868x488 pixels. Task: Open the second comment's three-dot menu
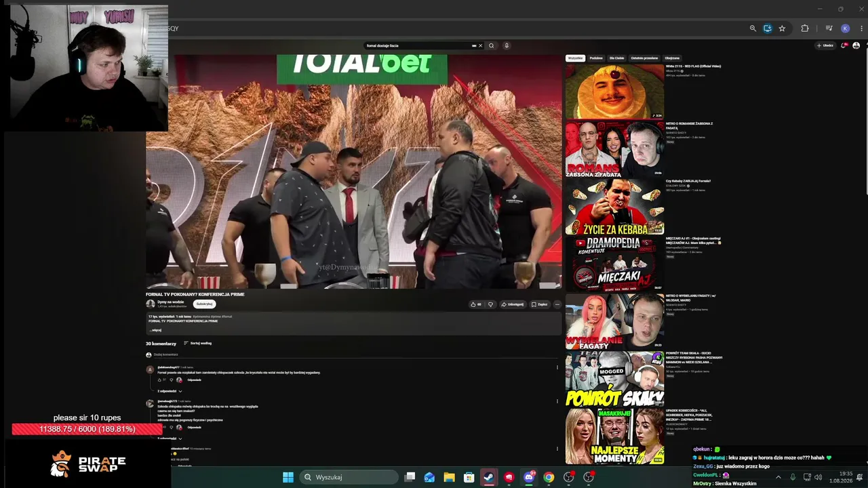tap(557, 401)
